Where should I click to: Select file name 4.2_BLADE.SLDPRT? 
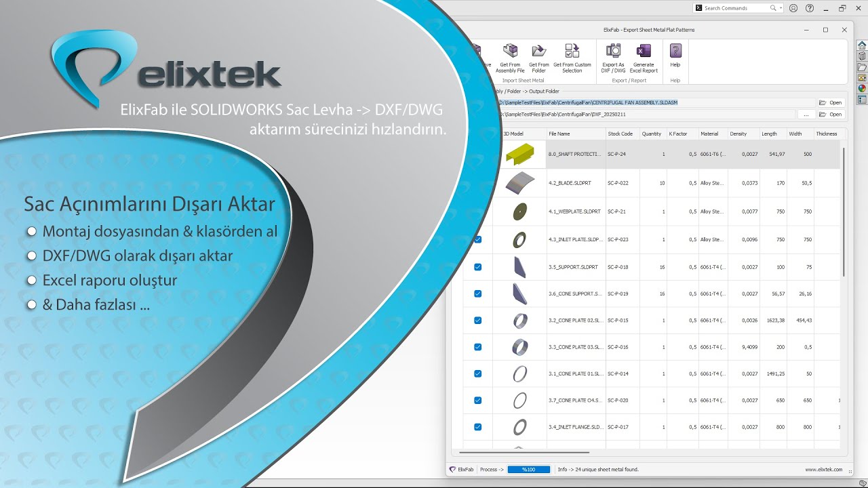[569, 183]
